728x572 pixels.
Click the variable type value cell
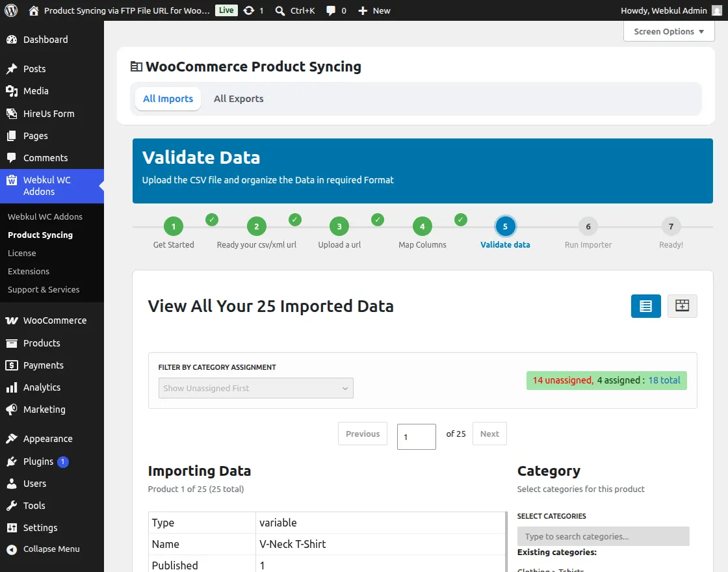pos(381,523)
